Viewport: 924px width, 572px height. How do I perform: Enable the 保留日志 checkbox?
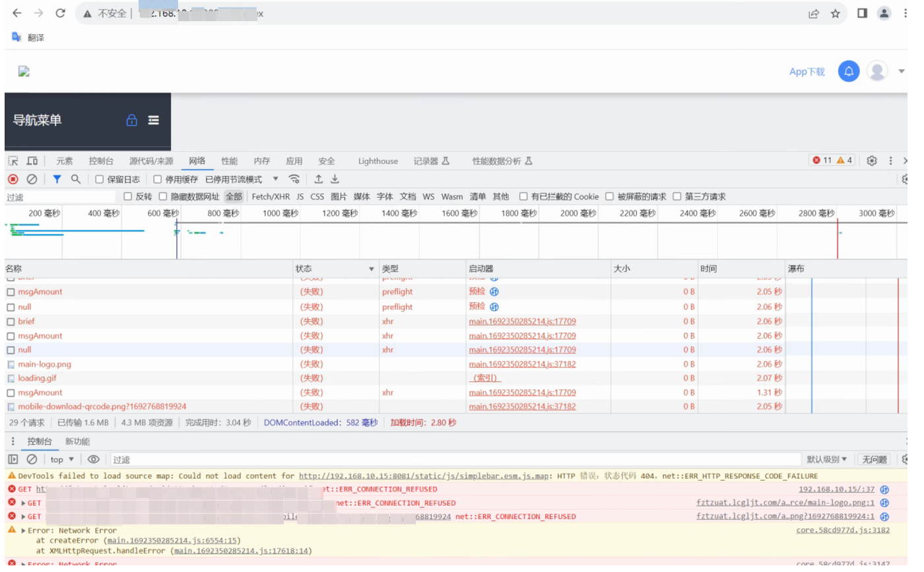tap(100, 179)
